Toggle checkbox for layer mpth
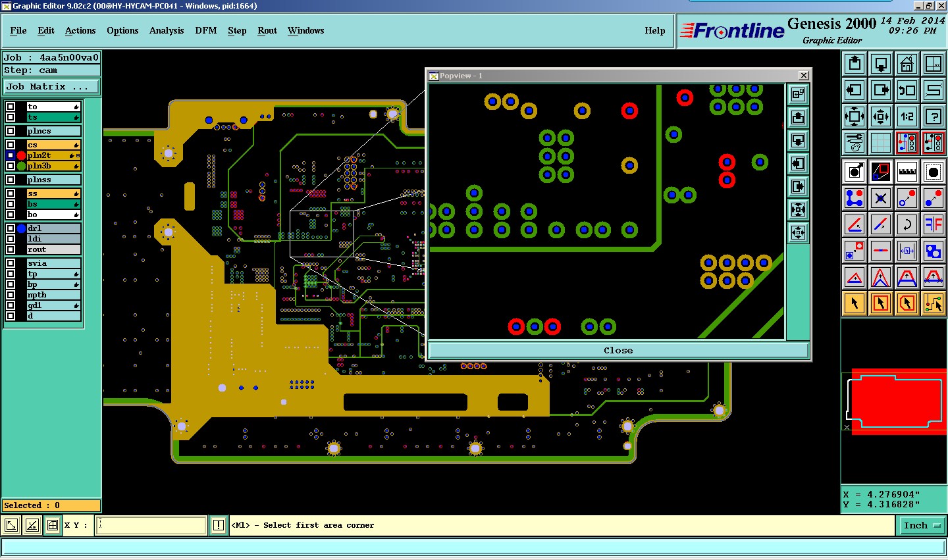 [x=11, y=295]
